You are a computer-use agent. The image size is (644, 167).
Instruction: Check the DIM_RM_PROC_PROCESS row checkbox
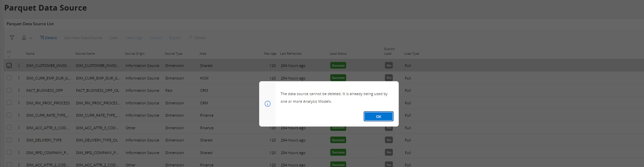pos(9,103)
